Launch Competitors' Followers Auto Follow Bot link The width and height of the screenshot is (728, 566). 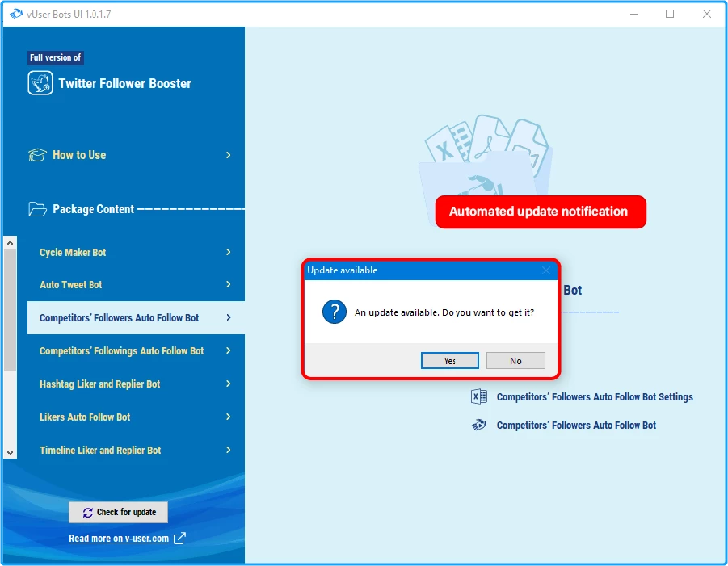(x=576, y=426)
